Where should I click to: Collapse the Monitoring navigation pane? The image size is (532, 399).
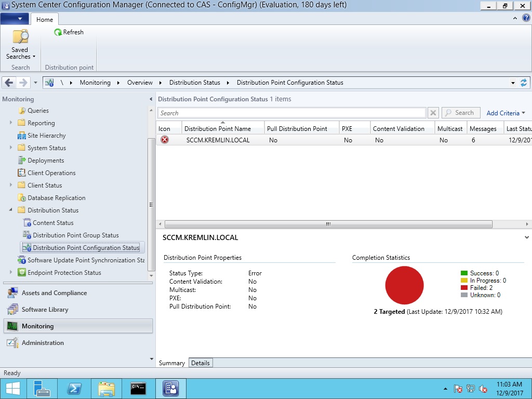pyautogui.click(x=151, y=99)
